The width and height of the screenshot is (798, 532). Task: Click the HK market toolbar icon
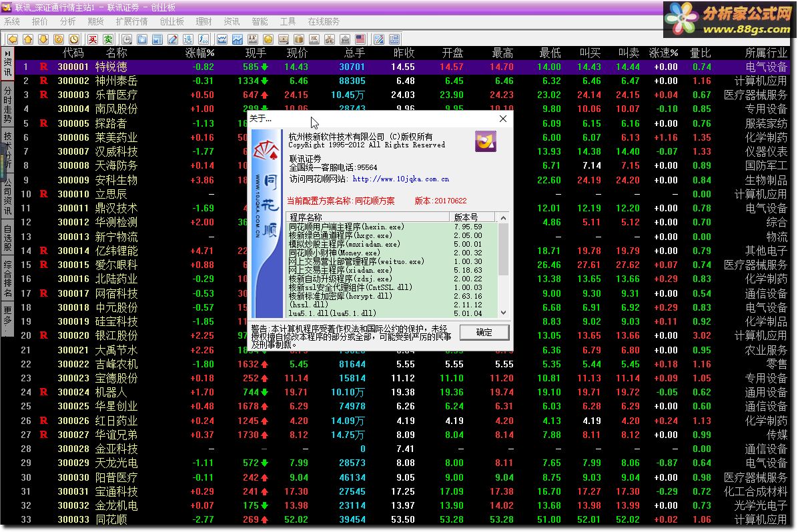[314, 39]
